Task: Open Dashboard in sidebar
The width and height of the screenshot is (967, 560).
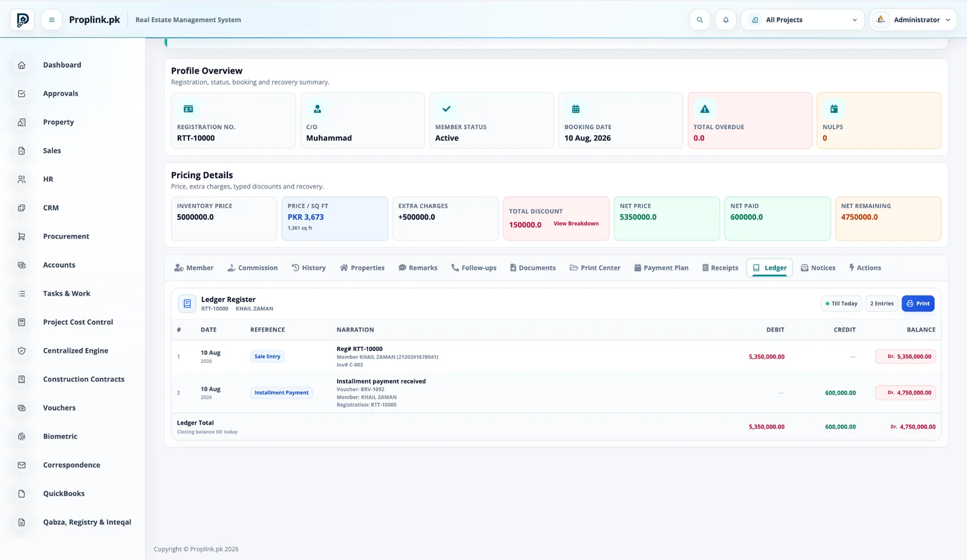Action: click(62, 65)
